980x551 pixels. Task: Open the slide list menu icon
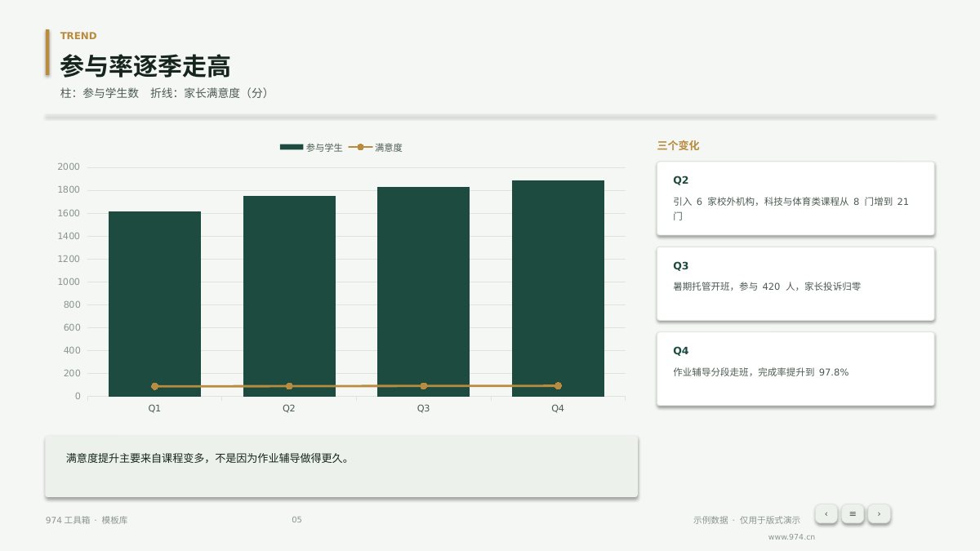tap(853, 513)
